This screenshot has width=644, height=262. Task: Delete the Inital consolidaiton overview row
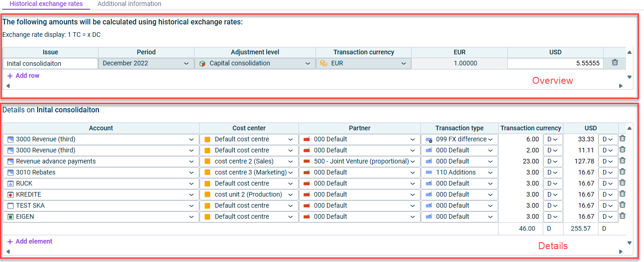615,63
